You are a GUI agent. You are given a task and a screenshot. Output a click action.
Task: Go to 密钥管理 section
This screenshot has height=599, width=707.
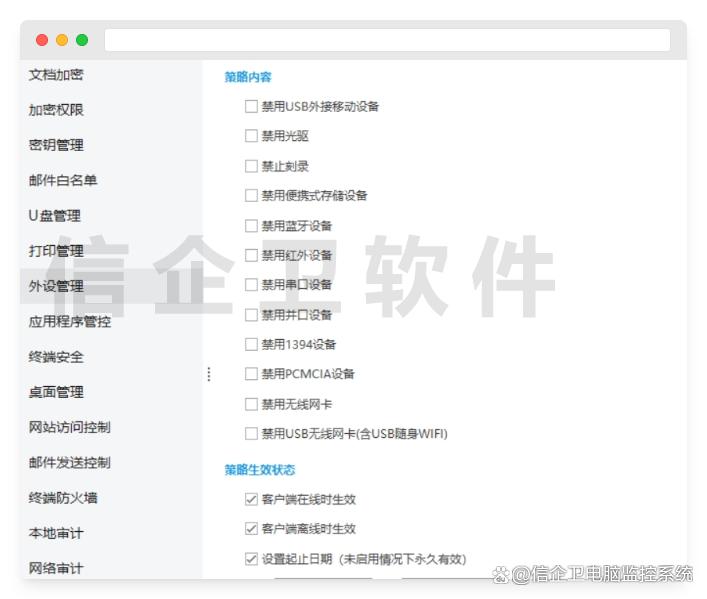point(56,145)
